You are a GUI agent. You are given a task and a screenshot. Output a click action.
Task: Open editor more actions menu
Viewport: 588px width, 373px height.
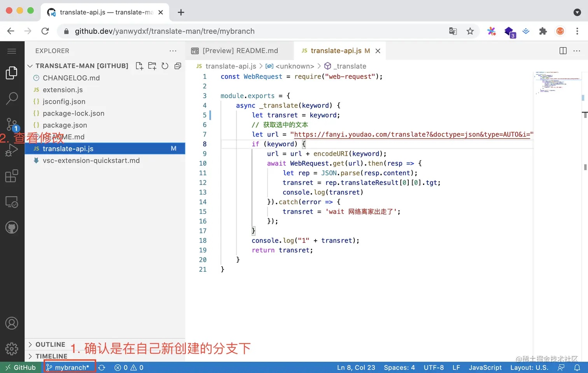click(577, 51)
